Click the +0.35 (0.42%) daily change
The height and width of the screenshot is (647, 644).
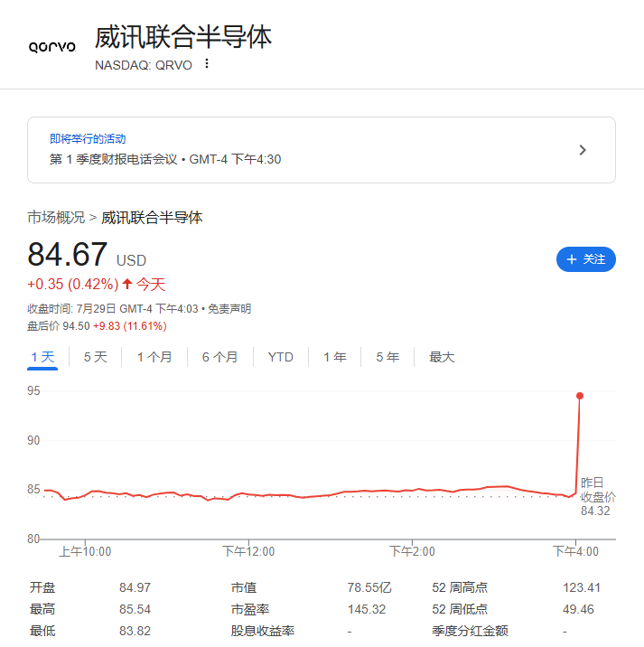73,285
